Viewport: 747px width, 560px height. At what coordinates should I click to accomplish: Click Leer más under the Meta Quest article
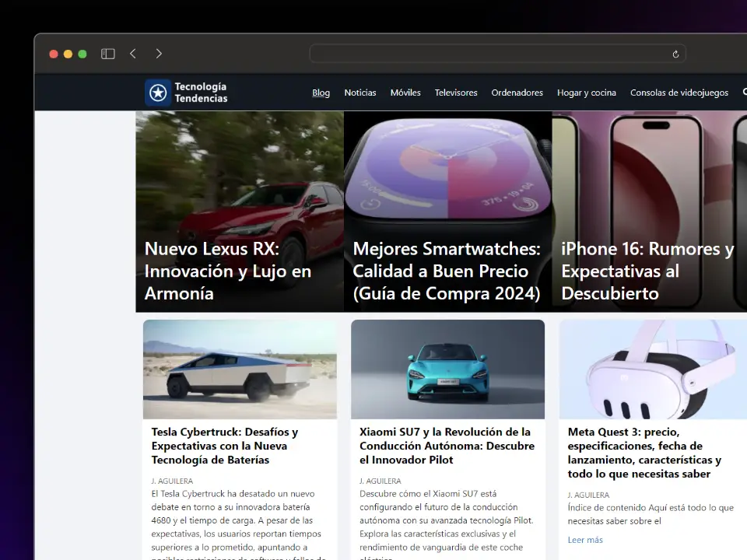click(585, 539)
